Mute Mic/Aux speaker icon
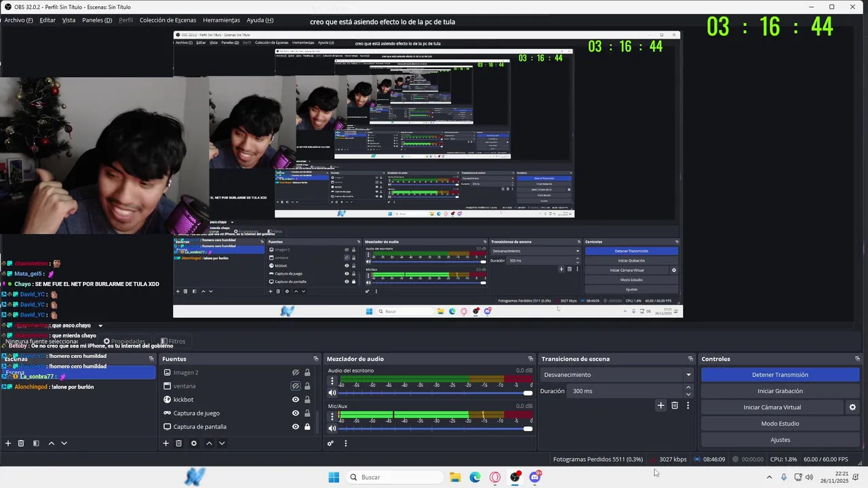This screenshot has height=488, width=868. coord(332,428)
